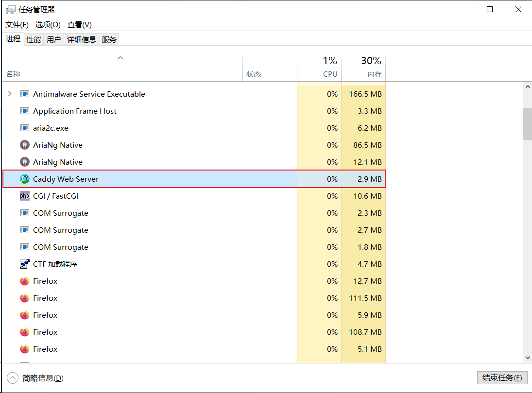Switch to the 性能 tab
Screen dimensions: 532x393
[x=34, y=40]
